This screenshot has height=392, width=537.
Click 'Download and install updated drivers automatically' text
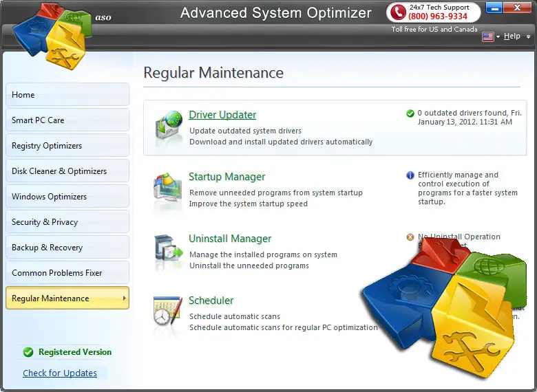[281, 142]
